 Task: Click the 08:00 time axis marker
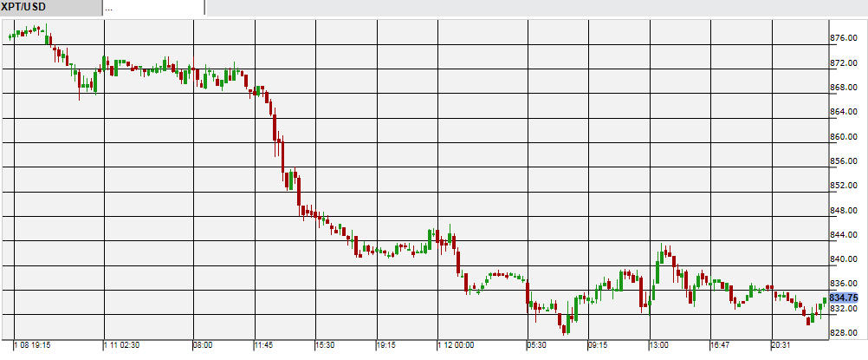pos(203,345)
